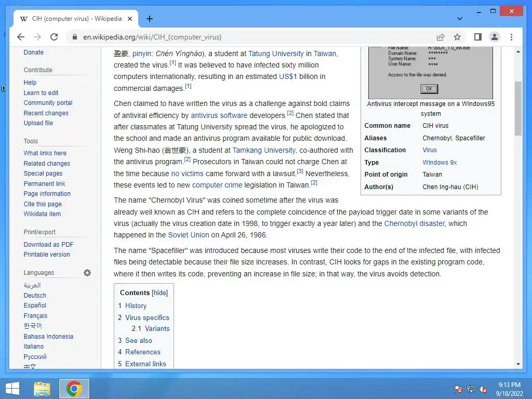
Task: Get the Permanent link
Action: pos(44,183)
